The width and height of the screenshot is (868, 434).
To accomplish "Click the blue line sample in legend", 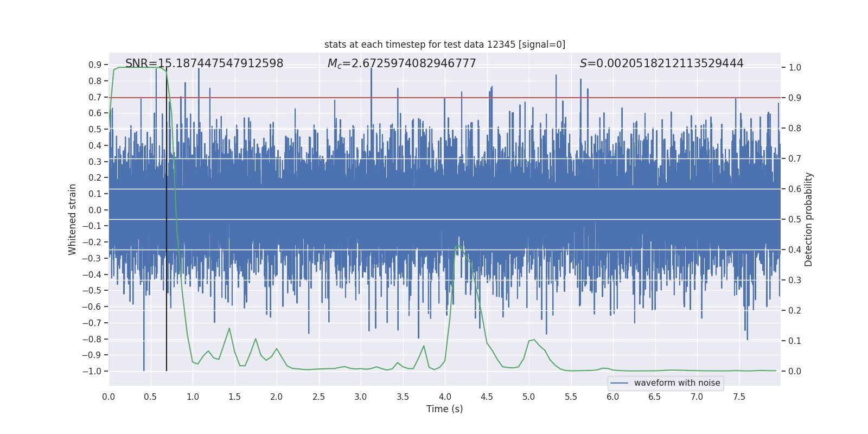I will (x=620, y=383).
